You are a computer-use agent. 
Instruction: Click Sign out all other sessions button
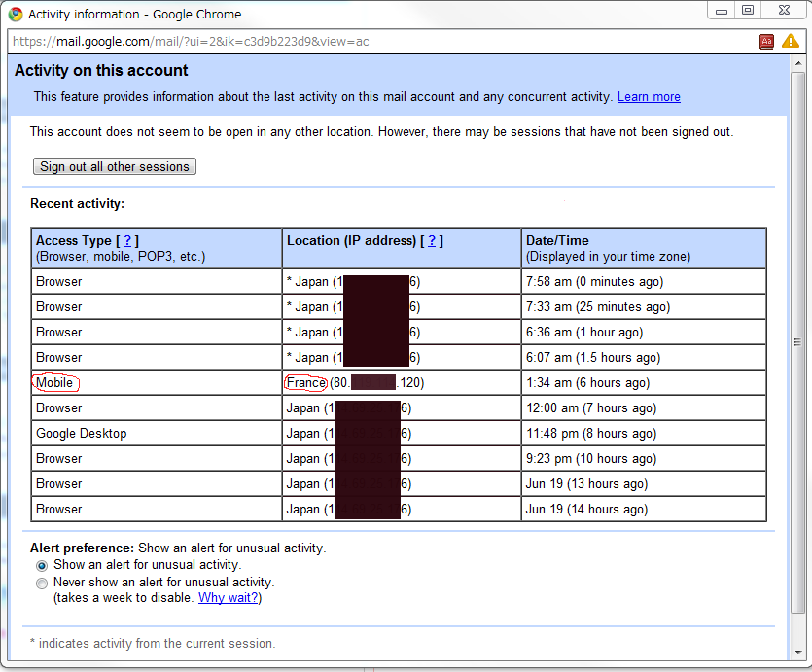[x=115, y=166]
